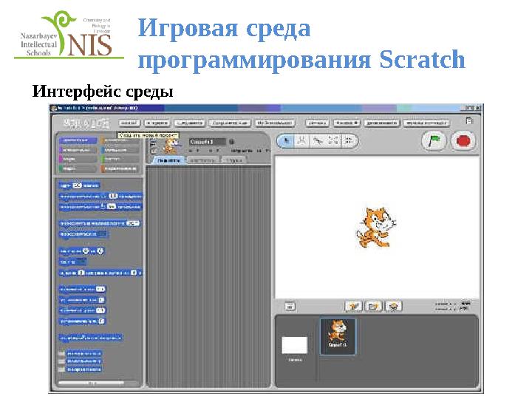Open the Motion (blue) block category
Viewport: 532px width, 399px height.
pos(78,140)
